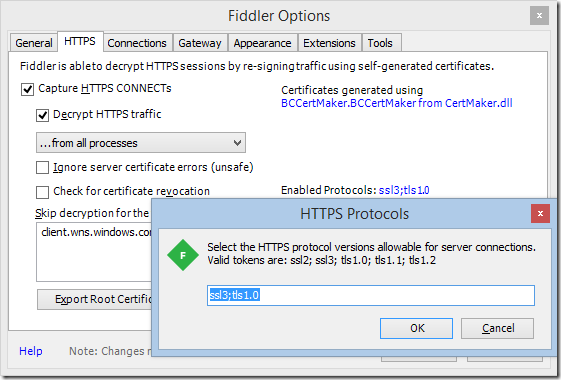Image resolution: width=561 pixels, height=380 pixels.
Task: Open the BCCertMaker certificate generator link
Action: point(396,103)
